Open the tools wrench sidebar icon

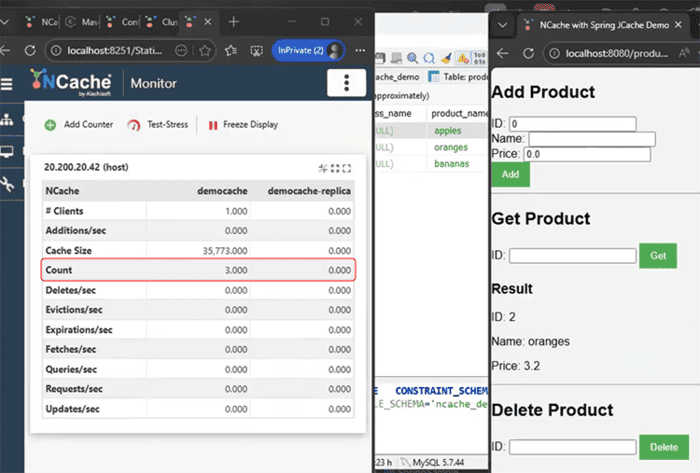[x=7, y=183]
